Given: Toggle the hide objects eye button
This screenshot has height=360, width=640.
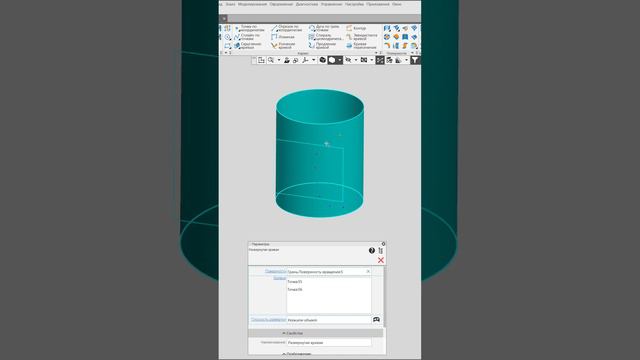Looking at the screenshot, I should tap(348, 60).
